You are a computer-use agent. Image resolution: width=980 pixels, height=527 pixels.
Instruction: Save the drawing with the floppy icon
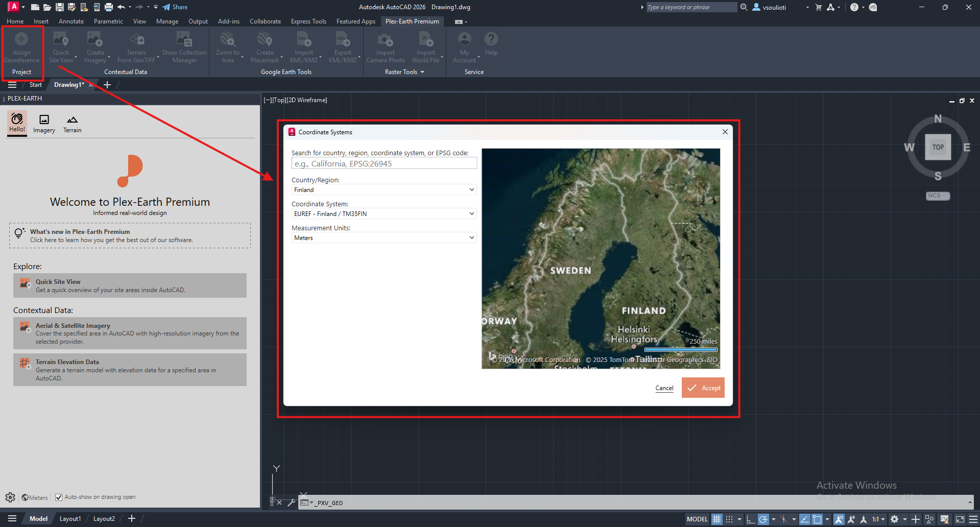(60, 7)
